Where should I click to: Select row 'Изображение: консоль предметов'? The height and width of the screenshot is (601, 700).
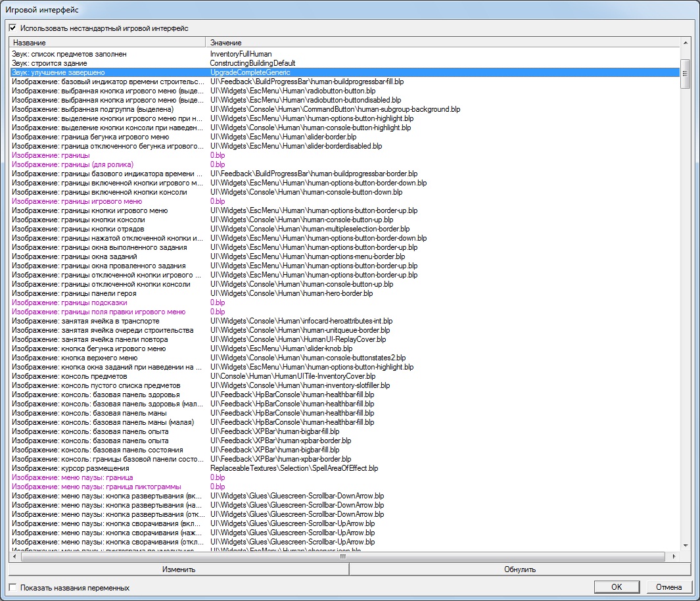(344, 376)
